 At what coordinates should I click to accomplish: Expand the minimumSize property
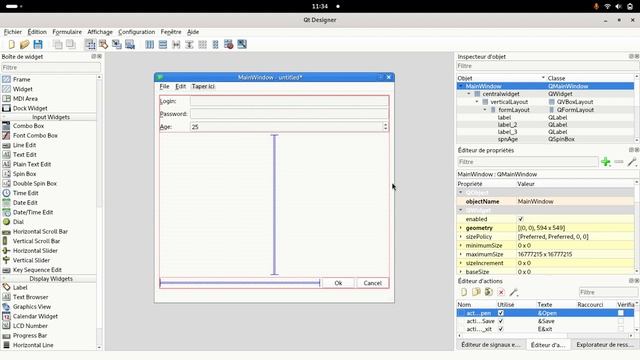coord(461,246)
